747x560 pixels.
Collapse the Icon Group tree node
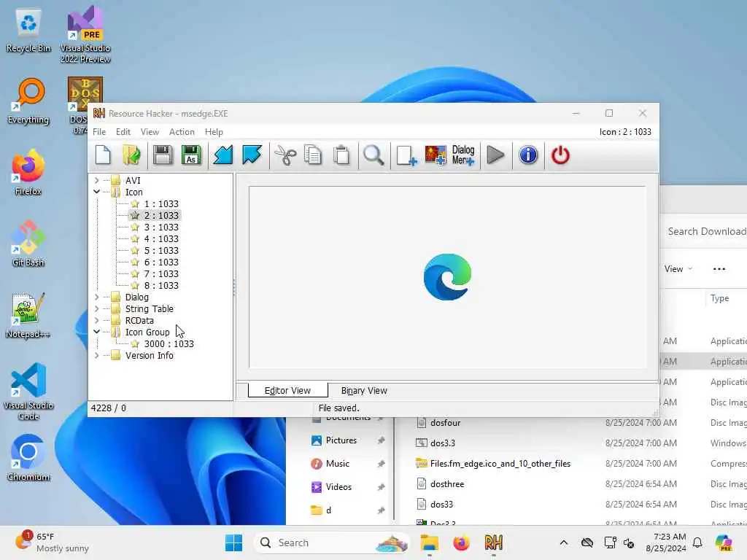point(97,332)
